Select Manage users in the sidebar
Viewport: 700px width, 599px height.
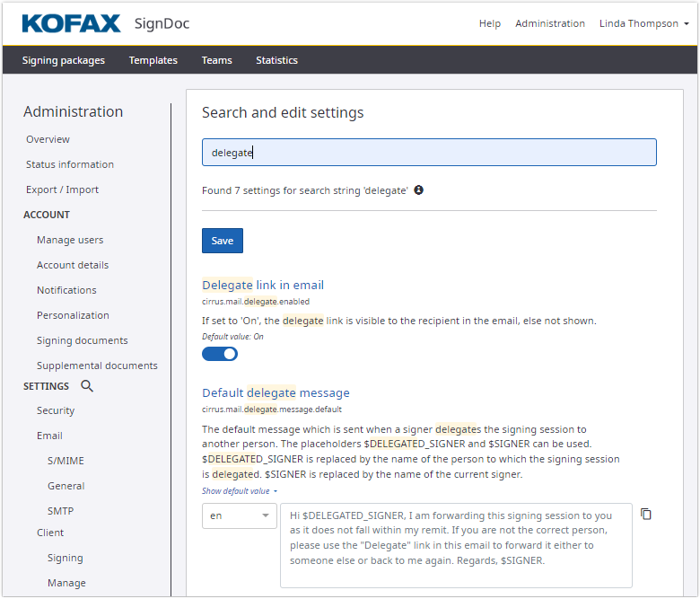coord(70,240)
